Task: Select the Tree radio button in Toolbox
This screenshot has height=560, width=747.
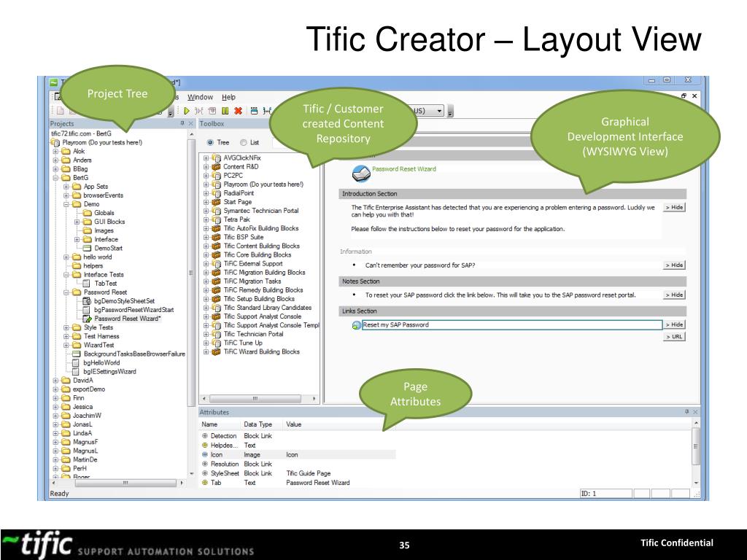Action: [210, 142]
